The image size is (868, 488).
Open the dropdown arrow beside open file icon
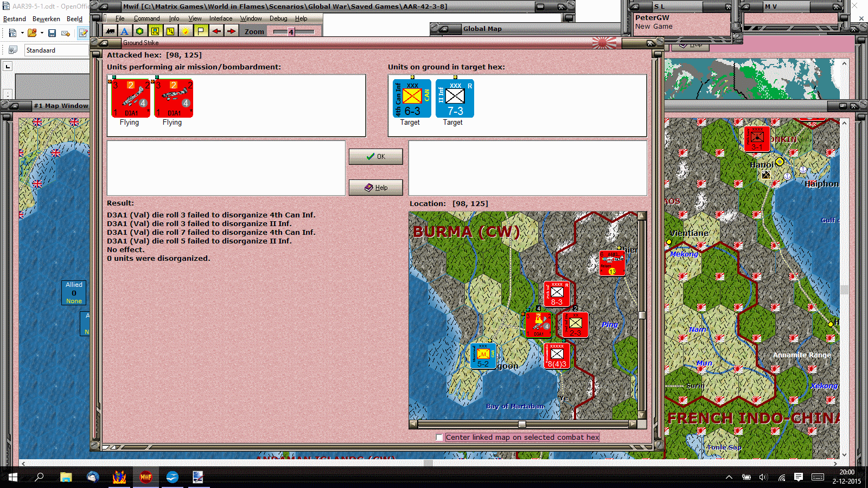pyautogui.click(x=42, y=33)
